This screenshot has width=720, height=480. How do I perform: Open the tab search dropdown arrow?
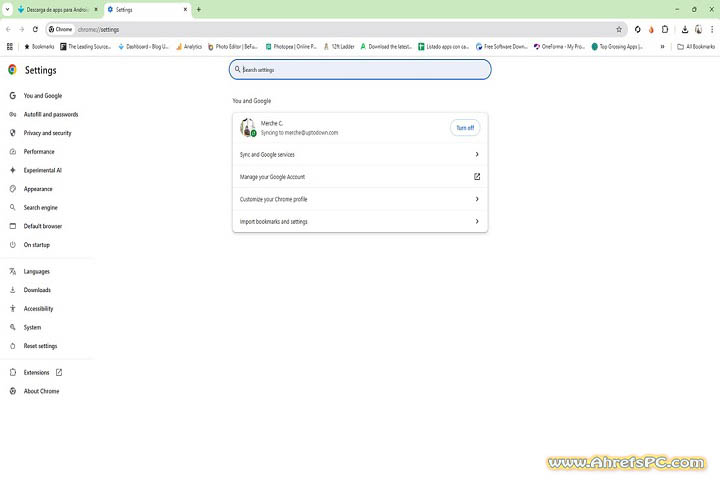click(x=7, y=9)
